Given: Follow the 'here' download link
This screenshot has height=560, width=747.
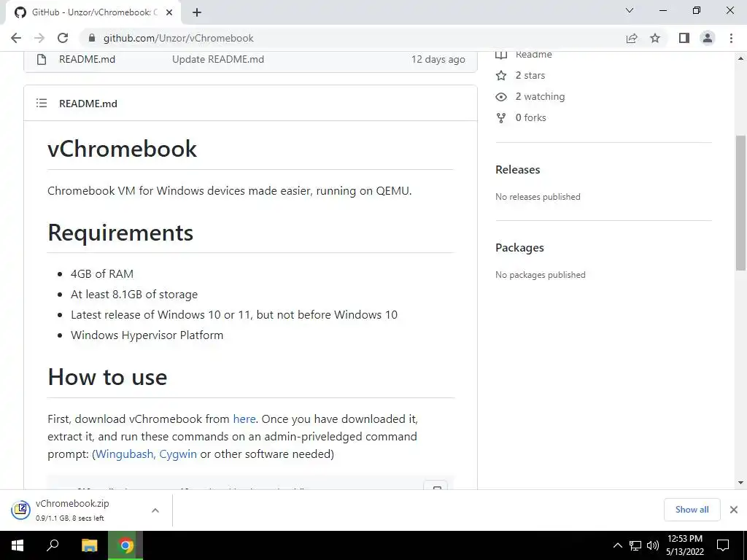Looking at the screenshot, I should pos(244,419).
